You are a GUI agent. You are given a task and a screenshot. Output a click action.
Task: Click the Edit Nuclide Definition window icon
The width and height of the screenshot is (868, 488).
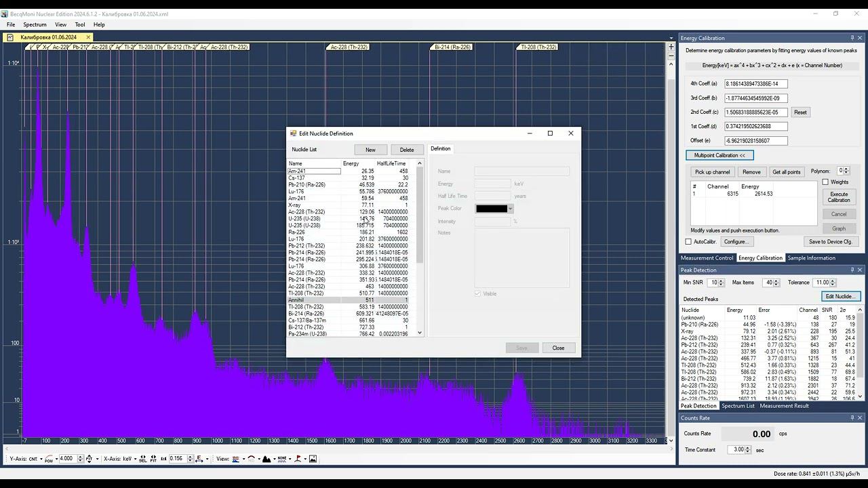point(293,134)
